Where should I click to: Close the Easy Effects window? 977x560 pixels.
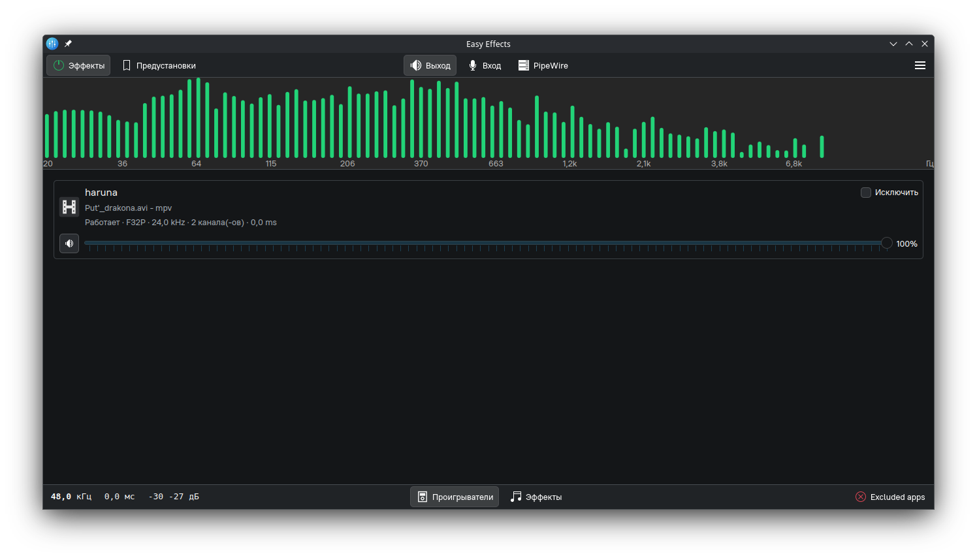tap(925, 44)
